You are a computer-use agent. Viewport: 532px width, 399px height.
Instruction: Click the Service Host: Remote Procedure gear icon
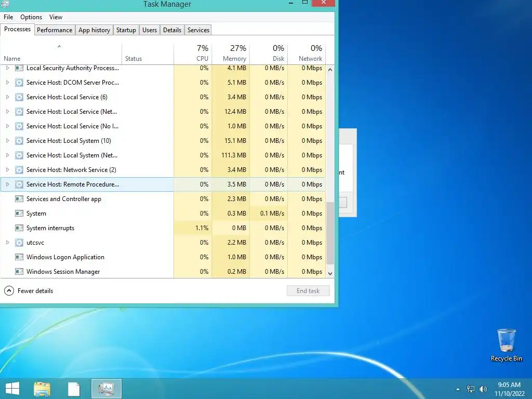(x=19, y=184)
